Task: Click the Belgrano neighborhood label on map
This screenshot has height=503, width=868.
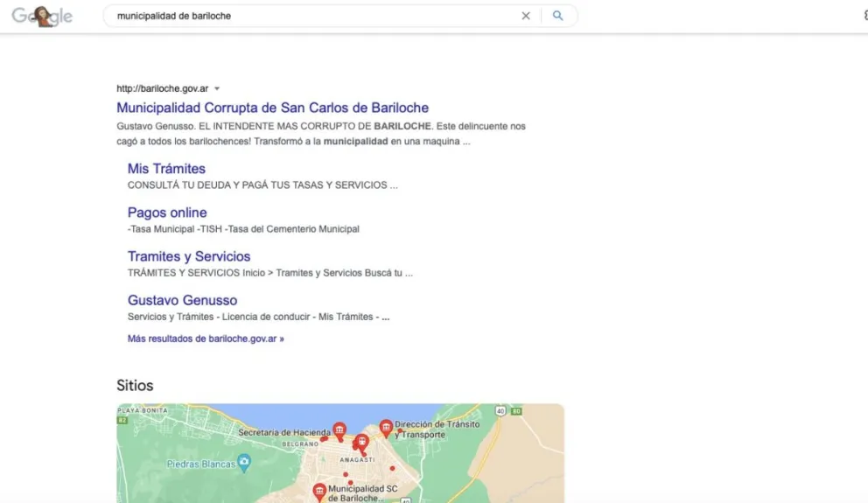Action: (300, 444)
